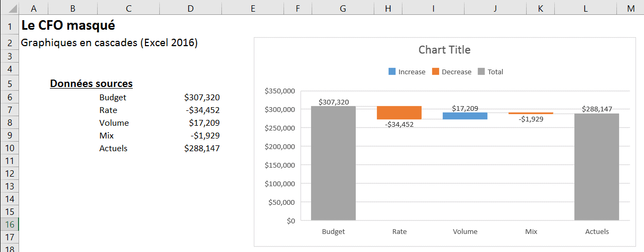644x252 pixels.
Task: Click the 'Mix' category axis label
Action: click(x=531, y=231)
